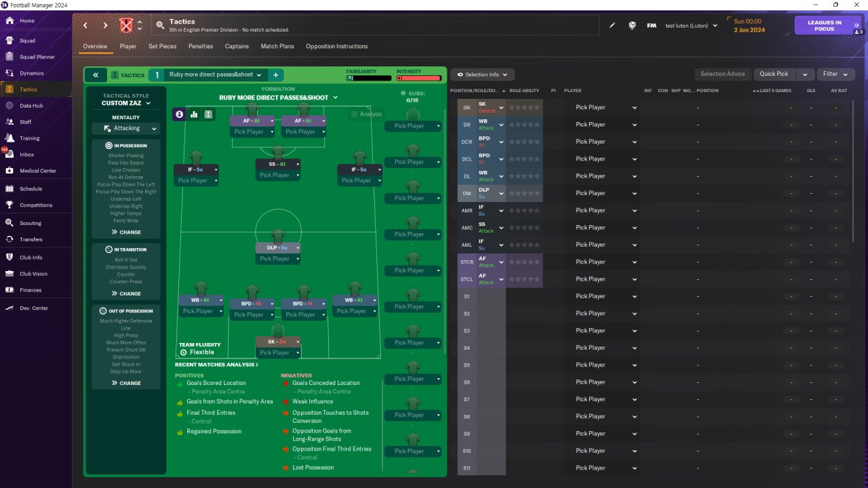Open the Staff sidebar icon
Viewport: 868px width, 488px height.
[x=9, y=122]
